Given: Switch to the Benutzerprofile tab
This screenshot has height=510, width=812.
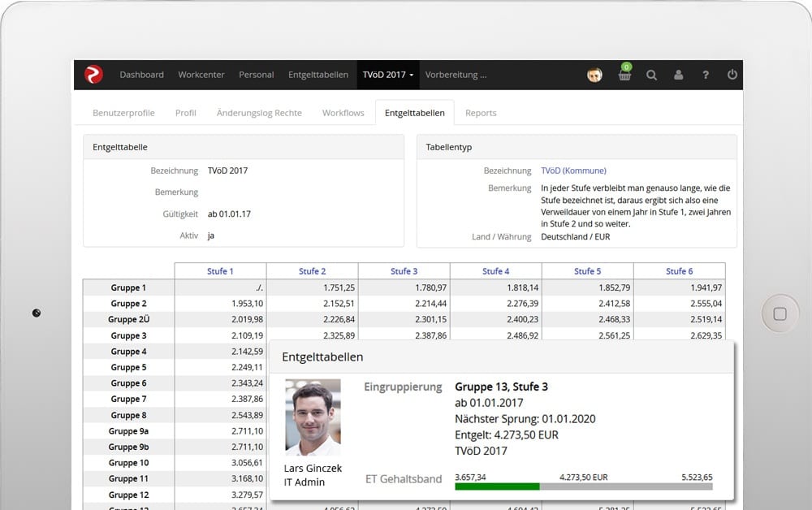Looking at the screenshot, I should 123,113.
